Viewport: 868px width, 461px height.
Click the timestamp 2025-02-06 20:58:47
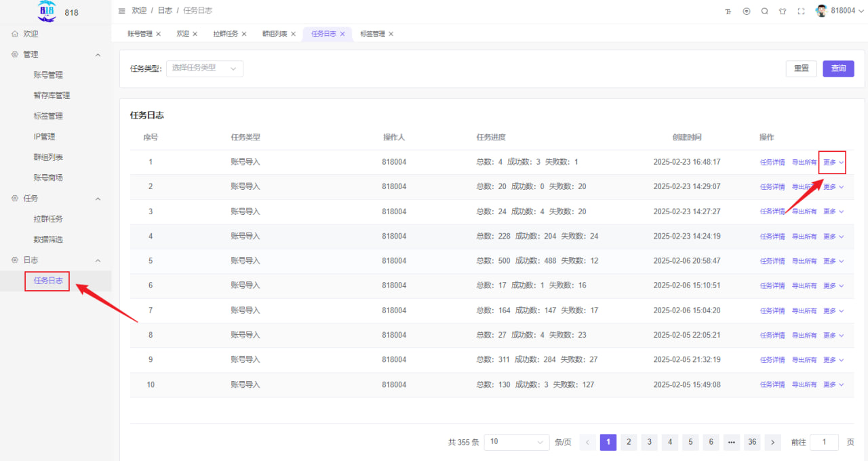point(687,261)
